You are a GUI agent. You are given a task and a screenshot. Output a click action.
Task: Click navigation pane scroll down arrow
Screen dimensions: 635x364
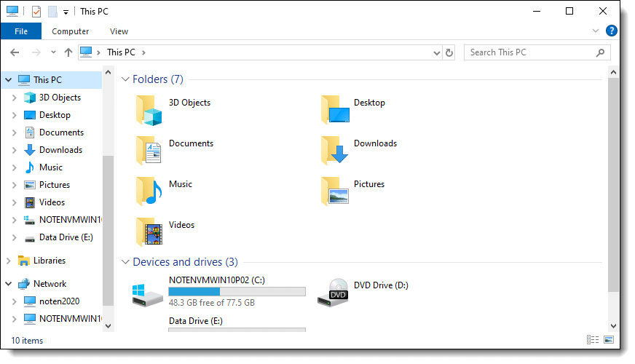(108, 326)
